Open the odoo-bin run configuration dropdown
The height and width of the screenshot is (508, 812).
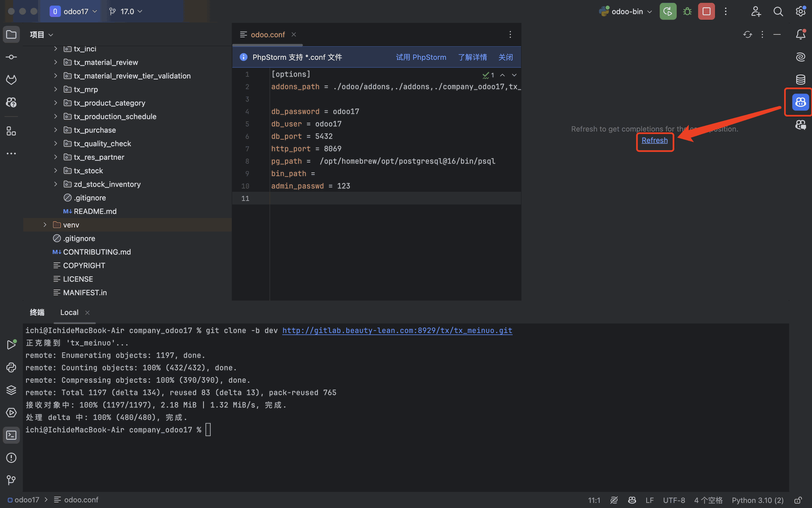pos(625,11)
